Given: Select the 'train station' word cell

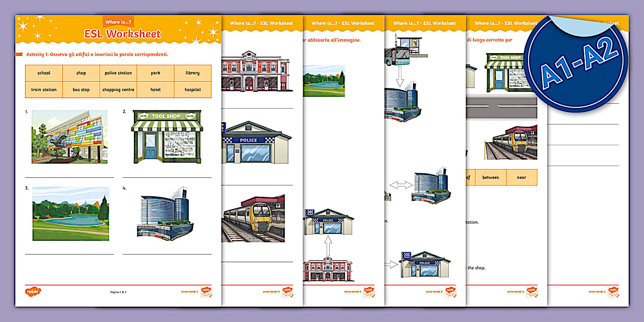Looking at the screenshot, I should click(x=44, y=89).
